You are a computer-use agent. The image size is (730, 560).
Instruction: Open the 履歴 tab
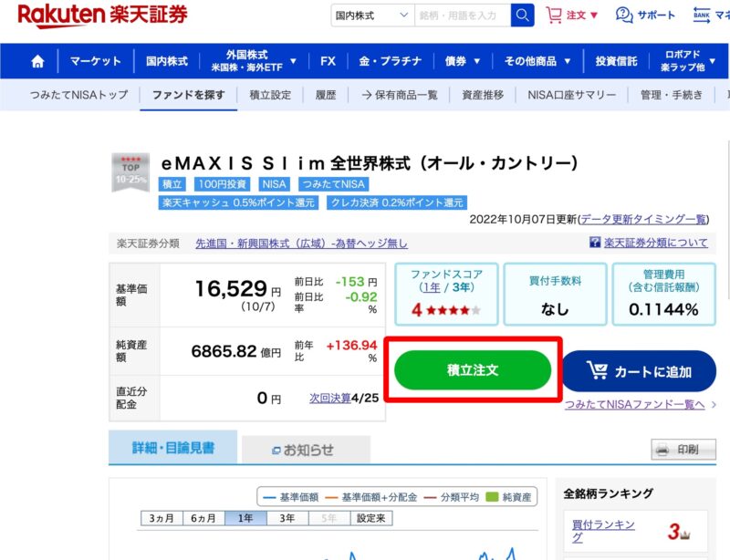click(x=326, y=95)
